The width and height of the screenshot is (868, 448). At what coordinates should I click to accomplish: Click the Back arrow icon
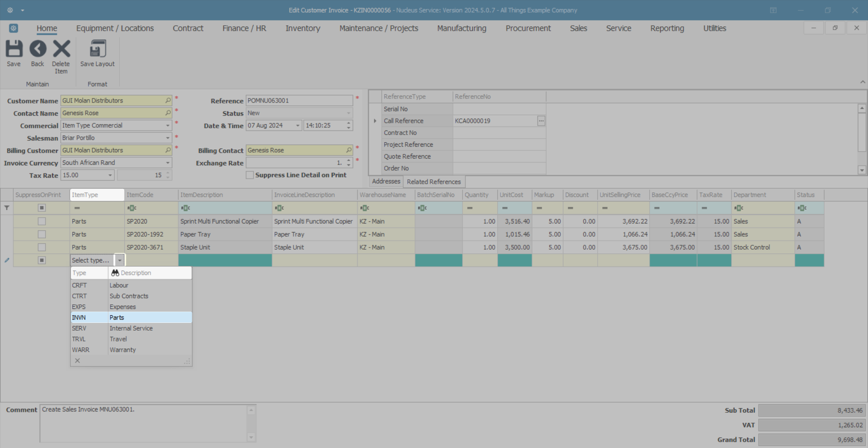(38, 49)
